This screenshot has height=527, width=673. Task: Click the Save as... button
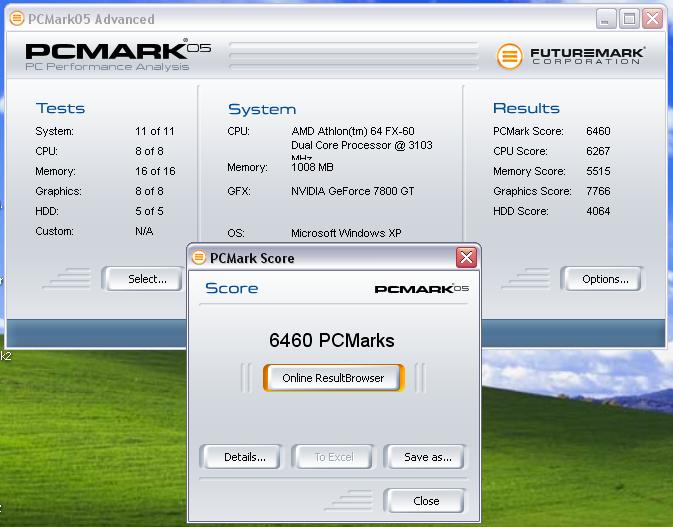[425, 457]
